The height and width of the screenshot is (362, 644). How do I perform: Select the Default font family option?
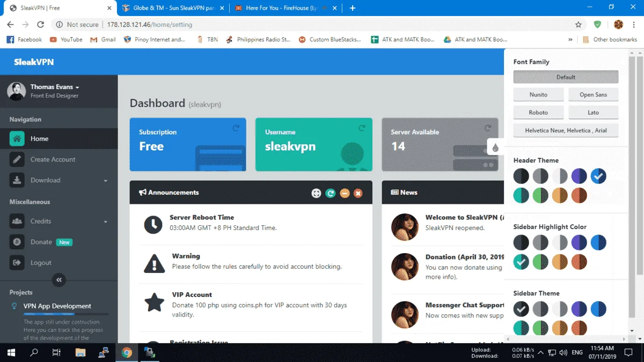566,77
